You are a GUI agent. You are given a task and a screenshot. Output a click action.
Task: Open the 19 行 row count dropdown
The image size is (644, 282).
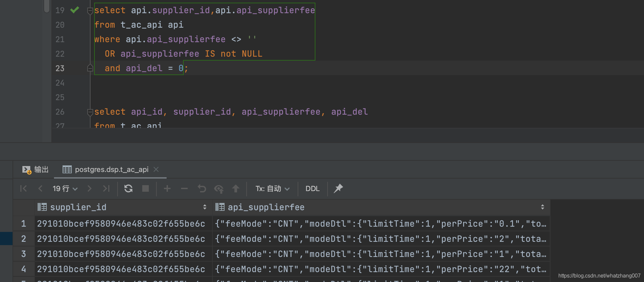point(65,188)
